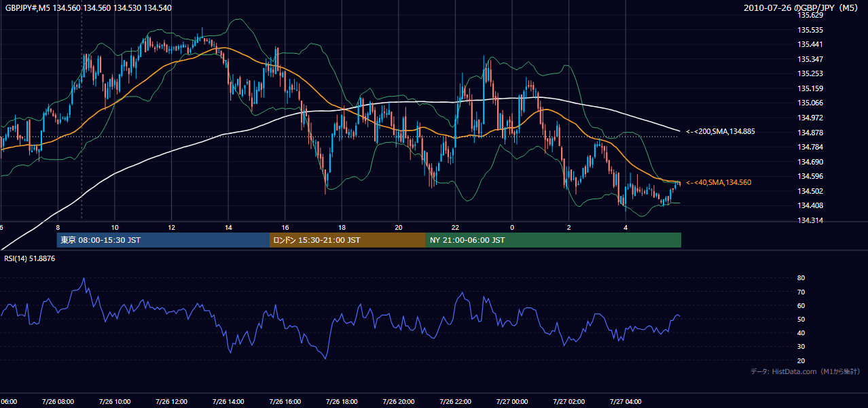Click the hour marker 2 under the price chart
The width and height of the screenshot is (868, 408).
coord(569,228)
